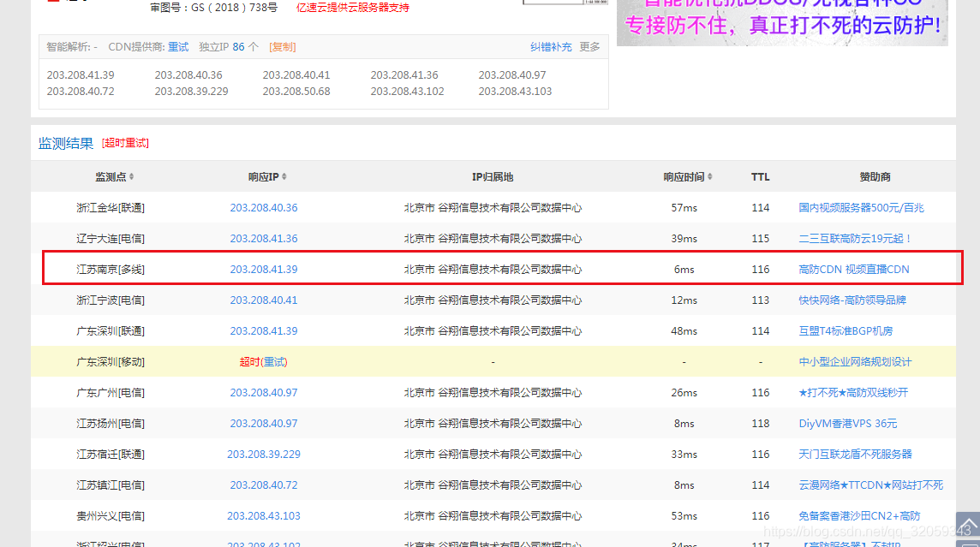Click the 赞助商 column header

(875, 176)
